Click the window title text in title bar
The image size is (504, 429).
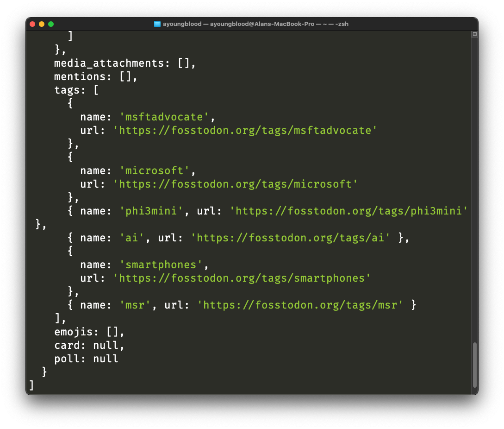(x=255, y=24)
